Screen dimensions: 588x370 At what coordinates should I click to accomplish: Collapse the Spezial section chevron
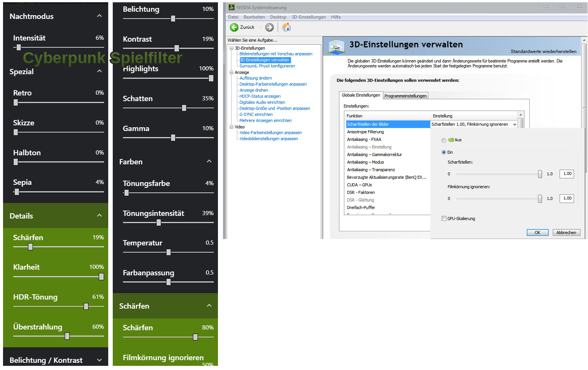click(x=100, y=71)
